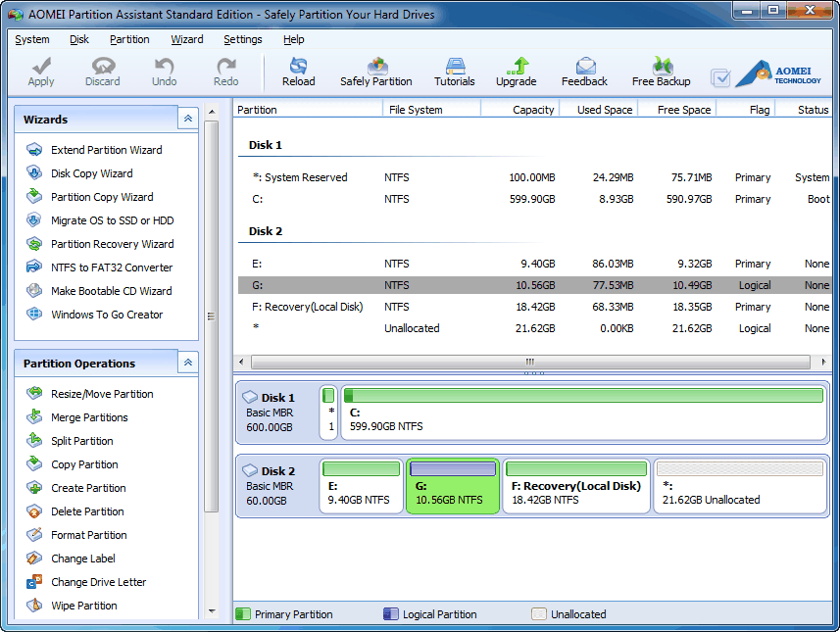The image size is (840, 632).
Task: Click the partition list horizontal scrollbar
Action: [x=530, y=363]
